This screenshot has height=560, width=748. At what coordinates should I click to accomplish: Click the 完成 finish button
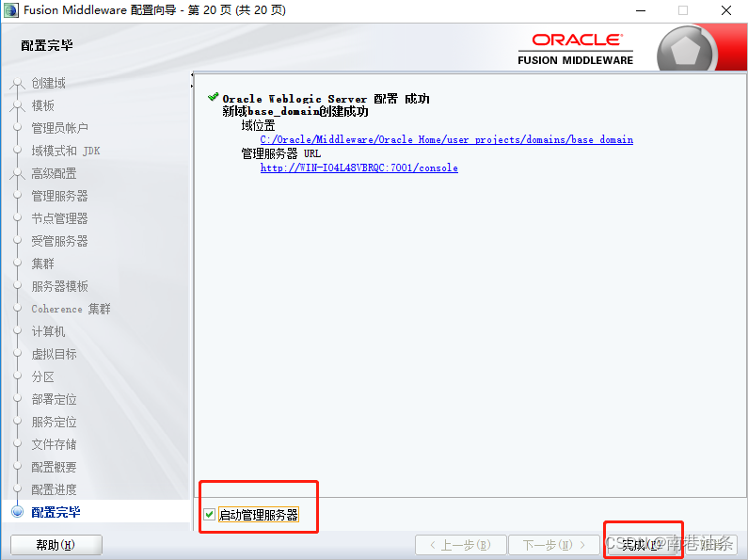coord(643,544)
